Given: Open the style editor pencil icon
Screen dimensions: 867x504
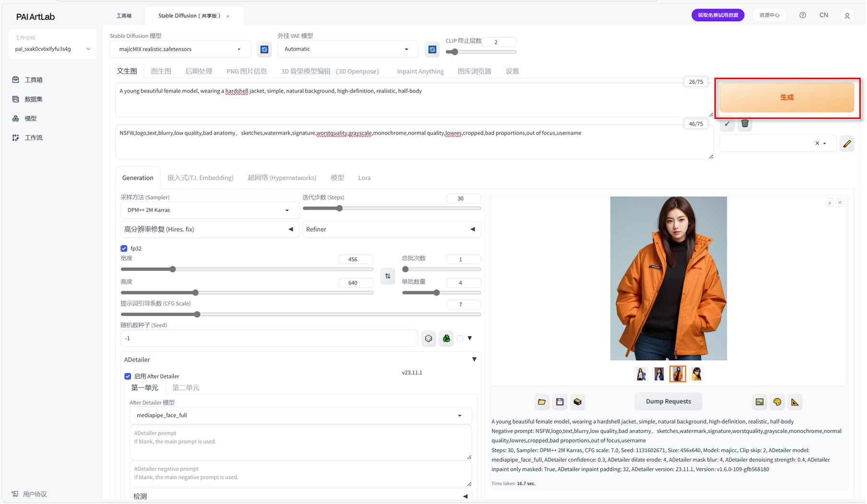Looking at the screenshot, I should 847,143.
